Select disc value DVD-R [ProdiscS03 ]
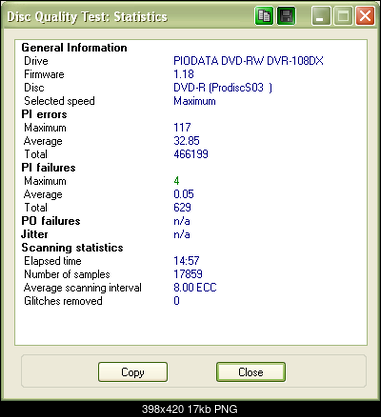The image size is (381, 417). [x=223, y=88]
